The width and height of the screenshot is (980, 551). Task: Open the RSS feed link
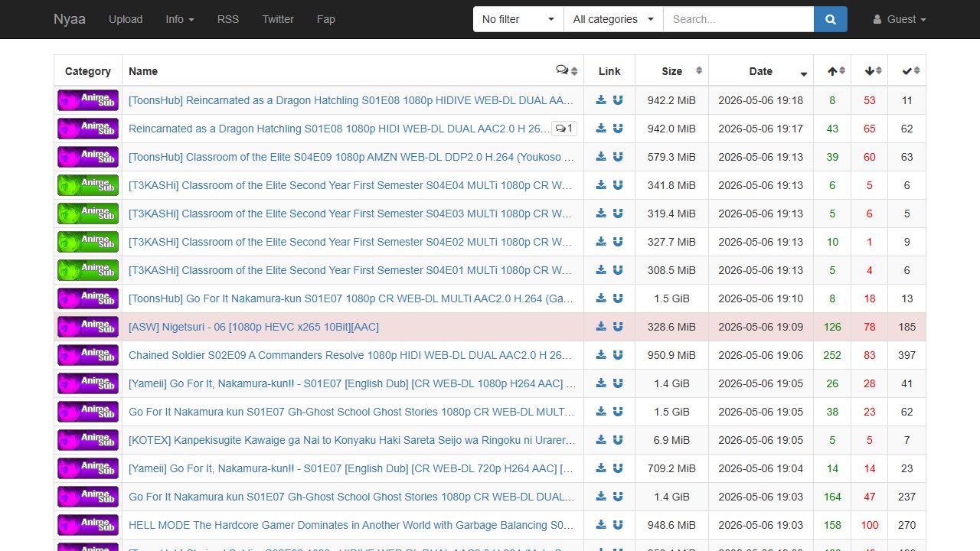click(x=228, y=19)
